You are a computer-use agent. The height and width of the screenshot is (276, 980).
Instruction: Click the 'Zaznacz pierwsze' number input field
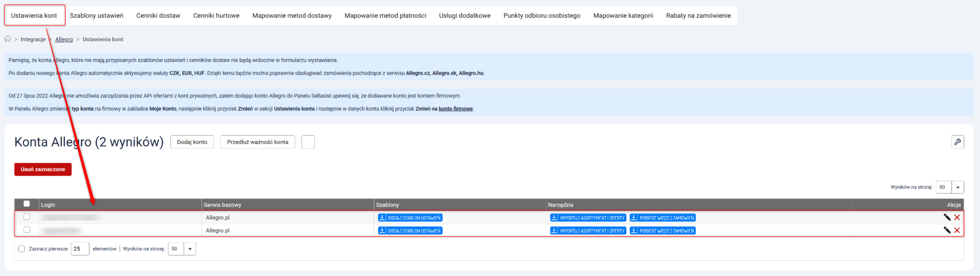79,249
